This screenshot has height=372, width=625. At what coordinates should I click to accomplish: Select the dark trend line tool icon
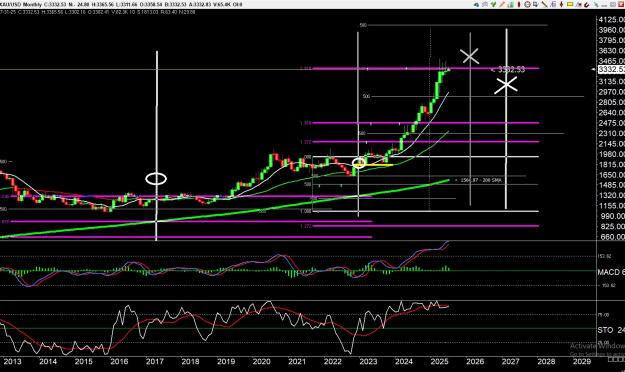[544, 4]
